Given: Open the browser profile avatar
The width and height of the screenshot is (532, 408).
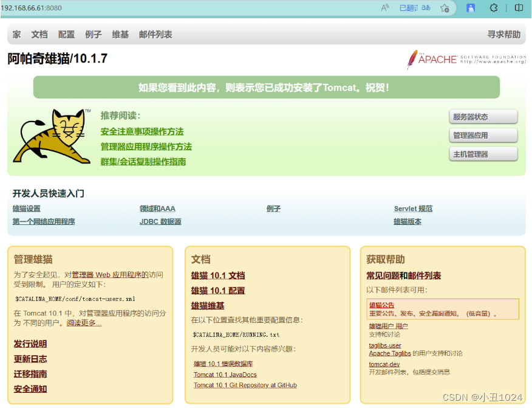Looking at the screenshot, I should tap(470, 9).
